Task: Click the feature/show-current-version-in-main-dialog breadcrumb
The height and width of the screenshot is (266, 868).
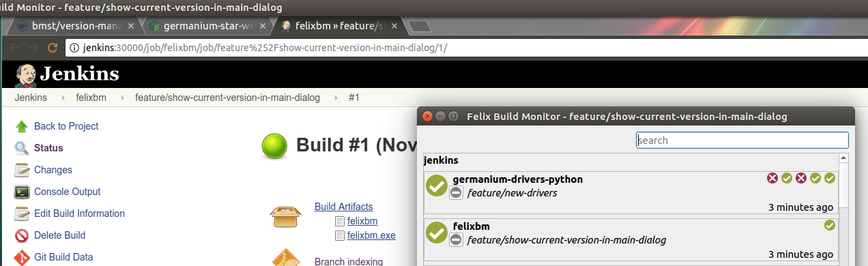Action: tap(227, 98)
